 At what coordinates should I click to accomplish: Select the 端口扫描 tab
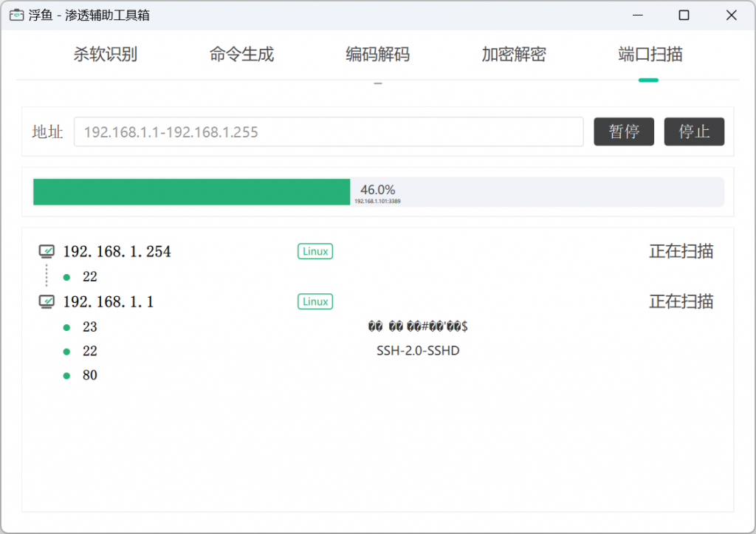[x=648, y=55]
